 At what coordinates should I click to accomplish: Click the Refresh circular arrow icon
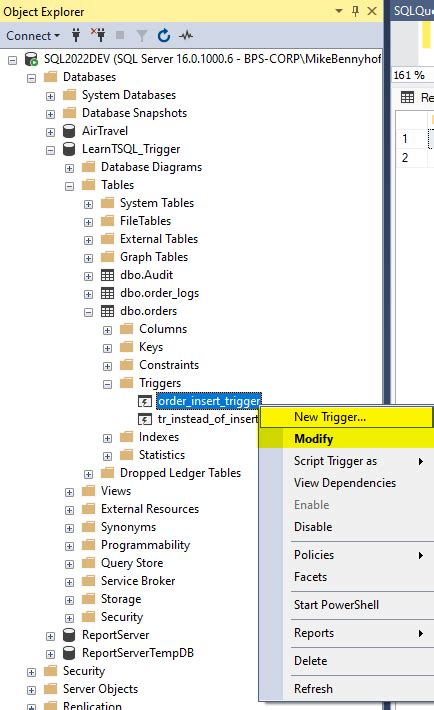(x=164, y=35)
